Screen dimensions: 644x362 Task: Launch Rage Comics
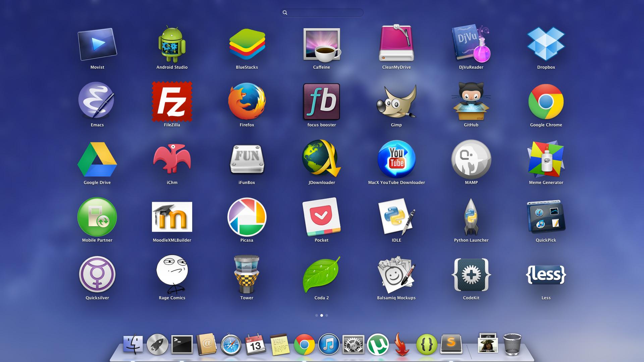coord(172,275)
